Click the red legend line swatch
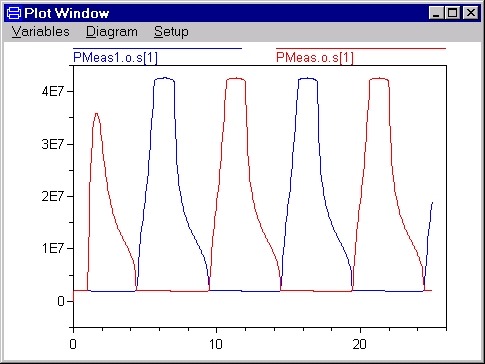Screen dimensions: 485x364 point(361,49)
